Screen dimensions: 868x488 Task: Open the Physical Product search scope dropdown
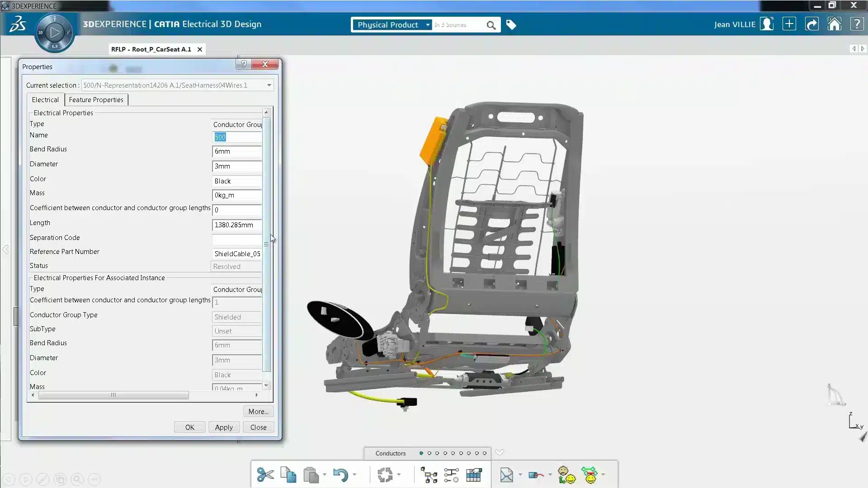point(427,25)
